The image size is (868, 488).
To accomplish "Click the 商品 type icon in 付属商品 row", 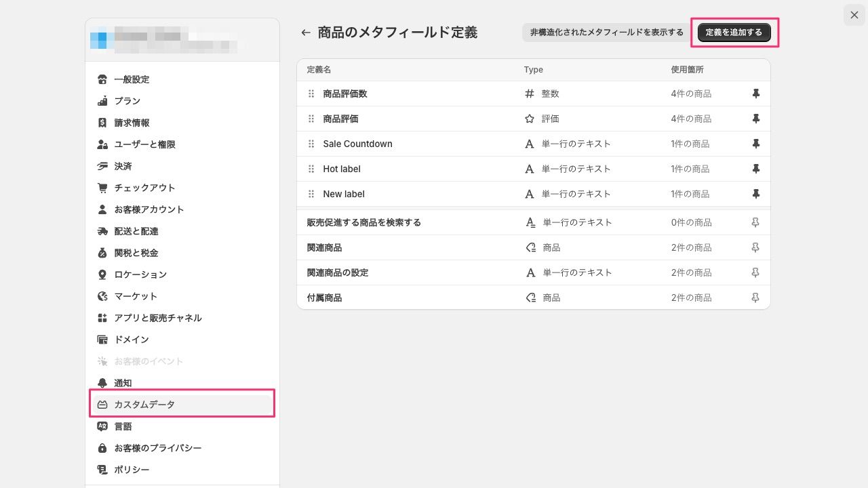I will click(x=531, y=298).
